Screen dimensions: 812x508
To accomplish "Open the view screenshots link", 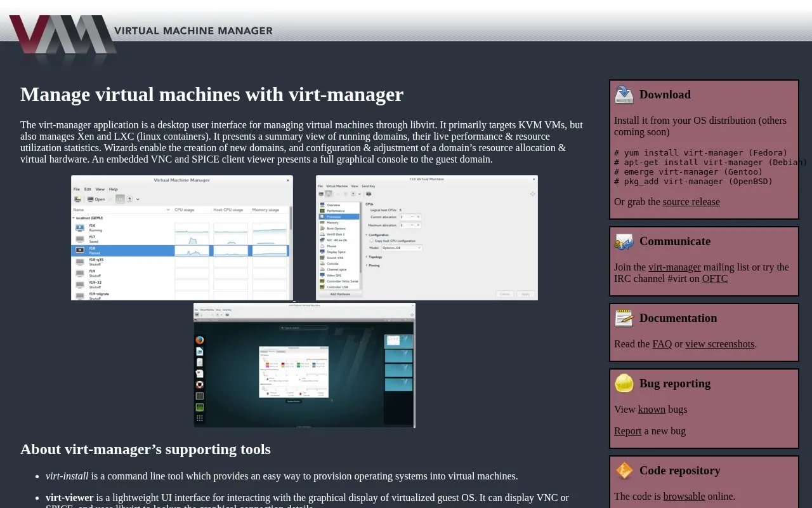I will click(720, 344).
